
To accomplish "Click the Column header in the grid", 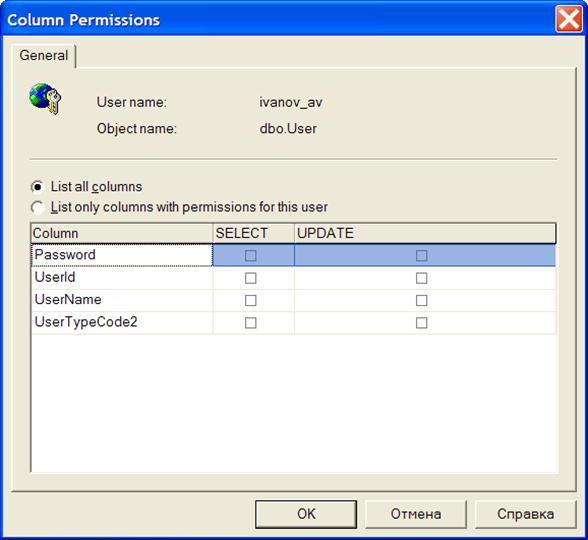I will coord(122,233).
